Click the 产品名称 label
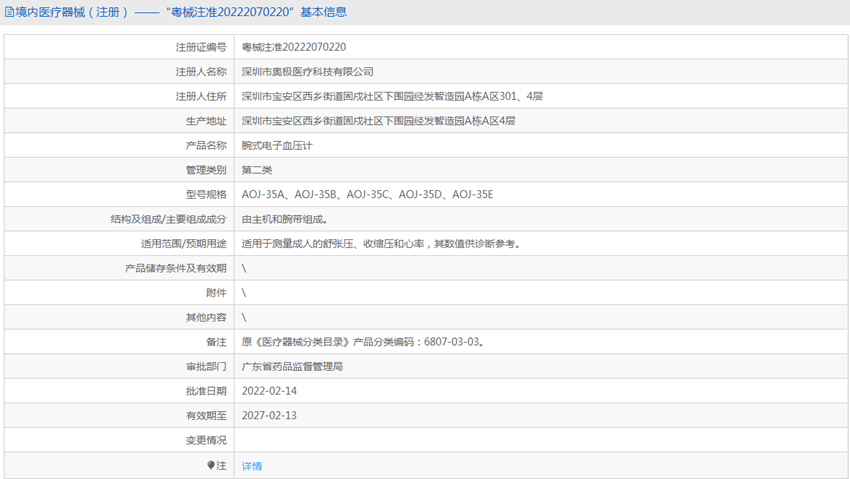Viewport: 850px width, 479px height. point(206,145)
